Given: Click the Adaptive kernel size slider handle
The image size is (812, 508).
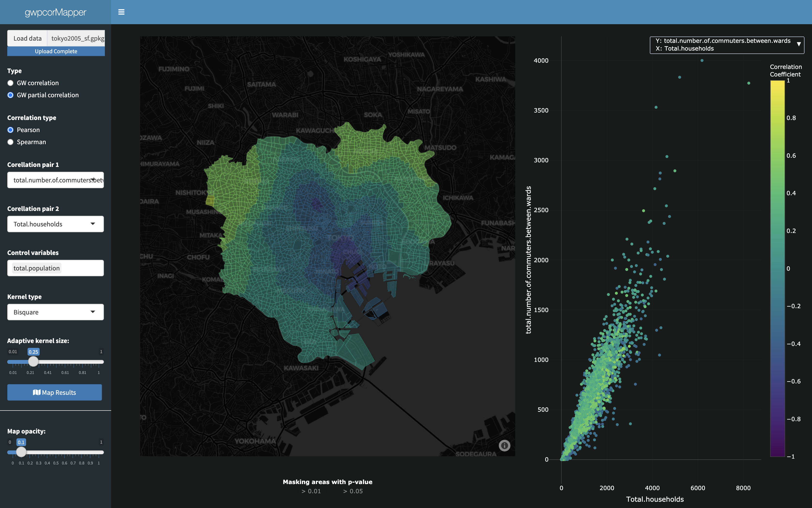Looking at the screenshot, I should [x=33, y=361].
